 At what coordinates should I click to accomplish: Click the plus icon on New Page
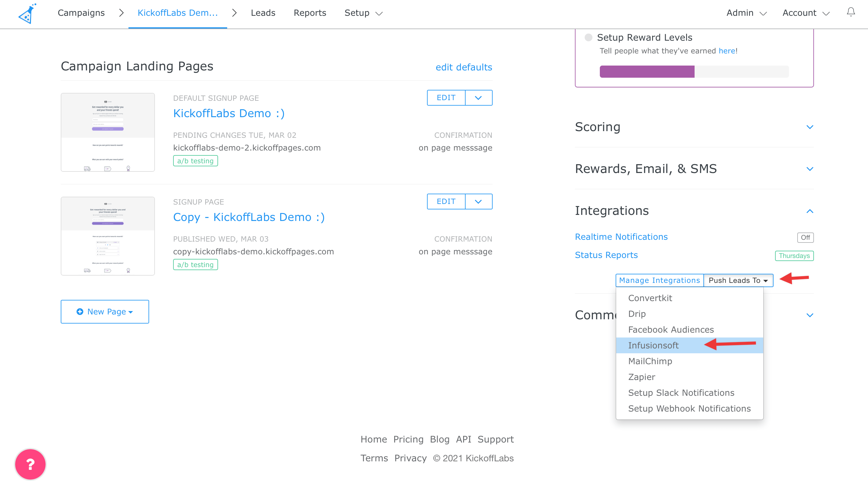point(80,311)
